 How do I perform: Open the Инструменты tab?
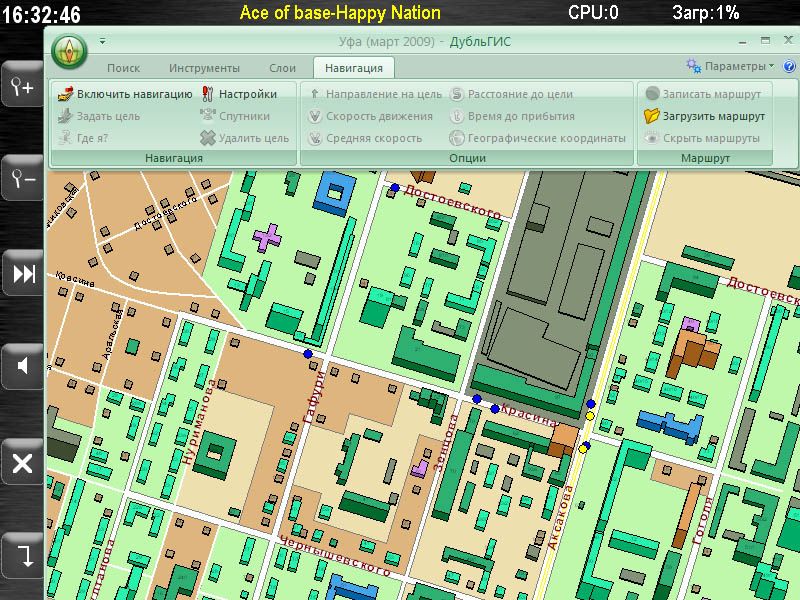[x=204, y=68]
